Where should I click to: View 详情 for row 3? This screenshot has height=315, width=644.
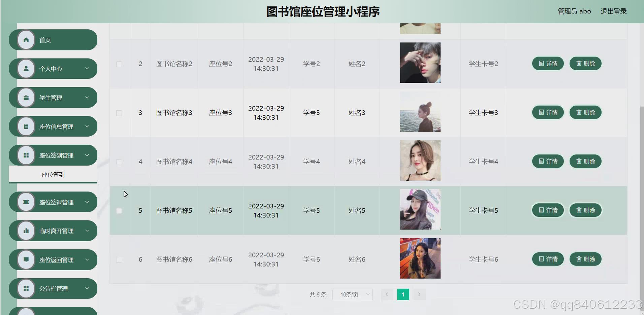click(548, 112)
